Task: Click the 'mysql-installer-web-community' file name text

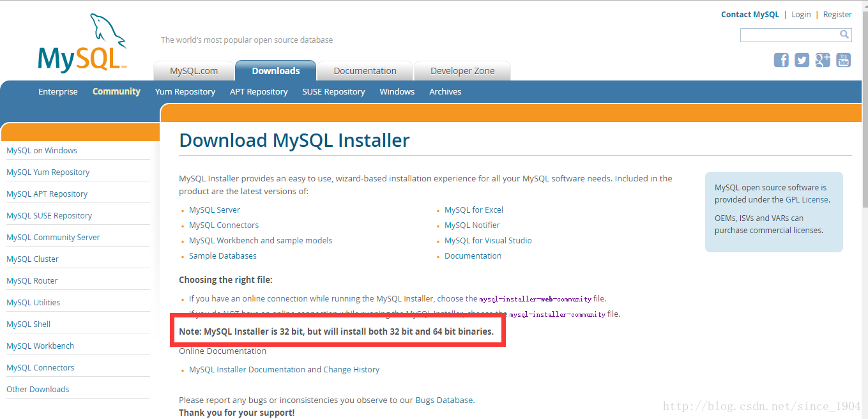Action: pos(535,299)
